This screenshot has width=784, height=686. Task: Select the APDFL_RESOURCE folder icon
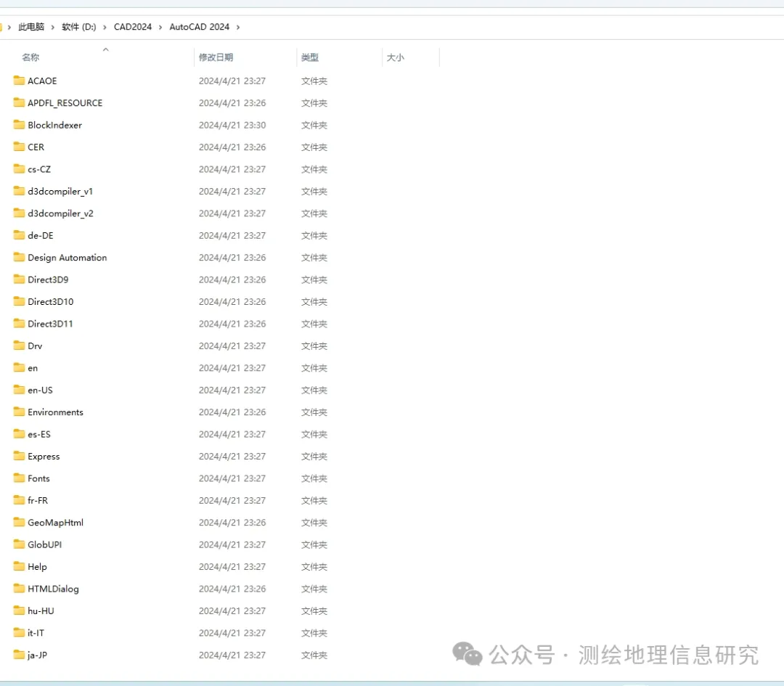pos(19,102)
